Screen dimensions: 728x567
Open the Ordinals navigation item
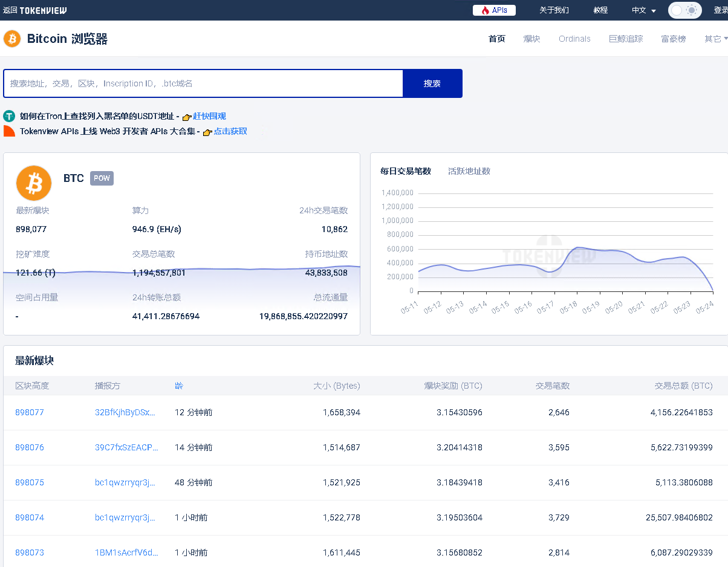tap(574, 39)
